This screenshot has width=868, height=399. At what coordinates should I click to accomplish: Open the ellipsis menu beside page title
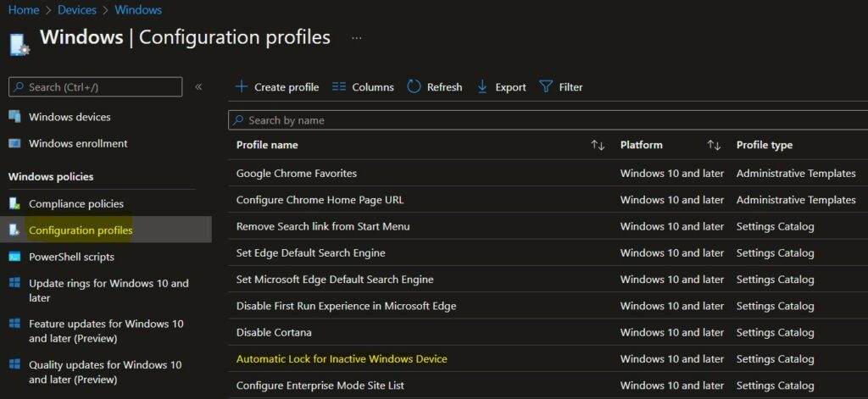pyautogui.click(x=357, y=37)
